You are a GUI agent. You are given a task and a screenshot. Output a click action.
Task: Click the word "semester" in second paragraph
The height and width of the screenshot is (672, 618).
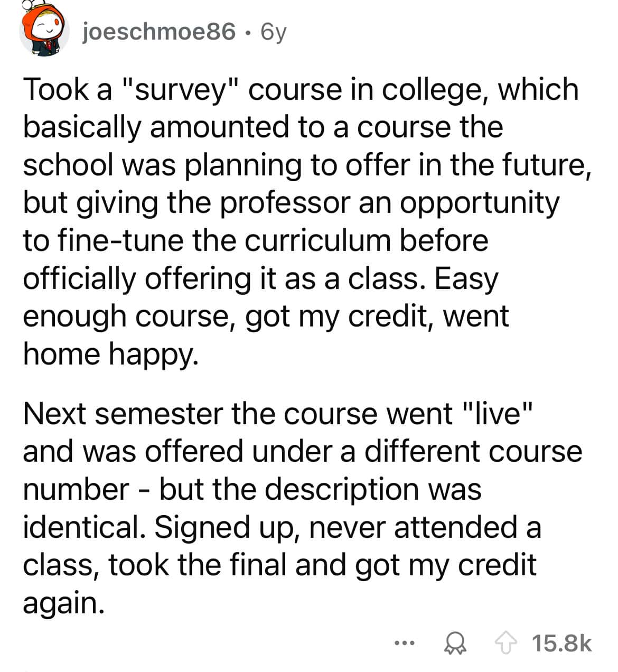click(159, 414)
